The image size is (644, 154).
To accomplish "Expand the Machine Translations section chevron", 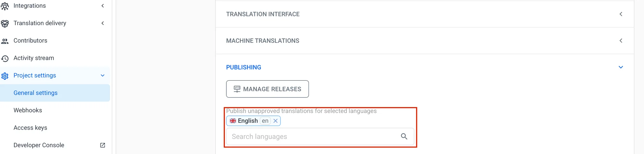I will click(621, 41).
